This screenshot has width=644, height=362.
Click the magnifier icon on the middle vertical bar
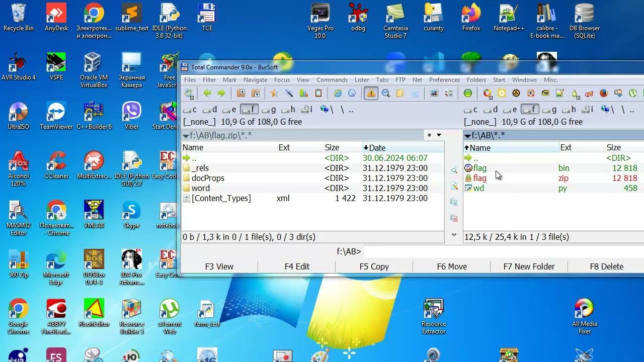pyautogui.click(x=454, y=170)
